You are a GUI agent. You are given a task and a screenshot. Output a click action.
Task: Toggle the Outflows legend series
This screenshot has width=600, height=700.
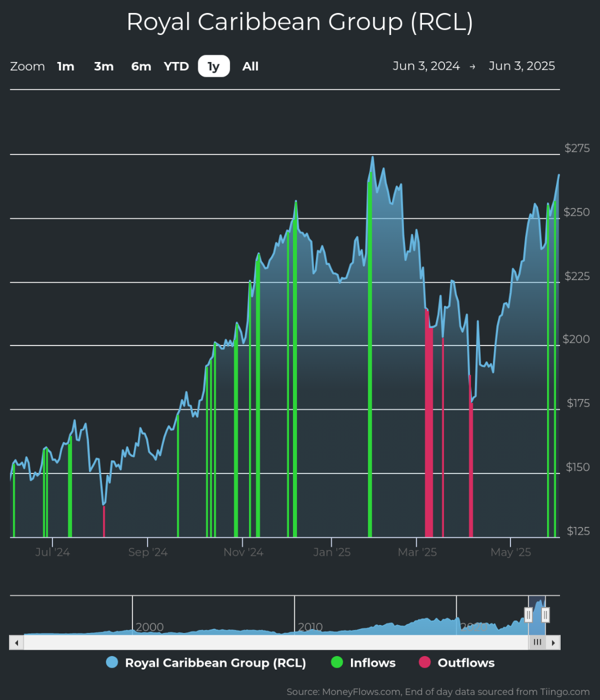tap(457, 663)
